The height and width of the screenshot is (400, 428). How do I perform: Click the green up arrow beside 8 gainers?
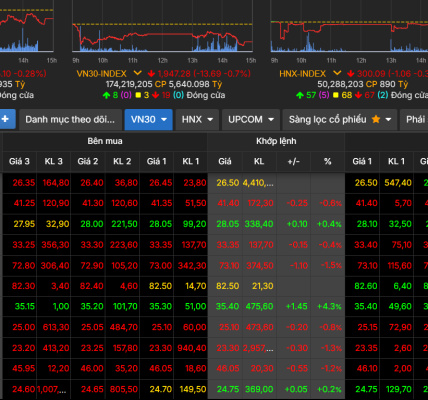click(x=106, y=95)
